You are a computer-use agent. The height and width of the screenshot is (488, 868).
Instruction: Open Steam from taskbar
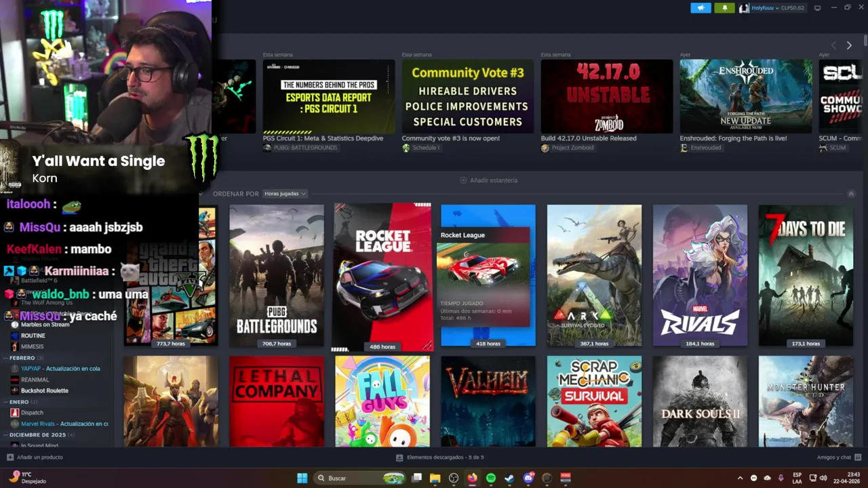[509, 478]
